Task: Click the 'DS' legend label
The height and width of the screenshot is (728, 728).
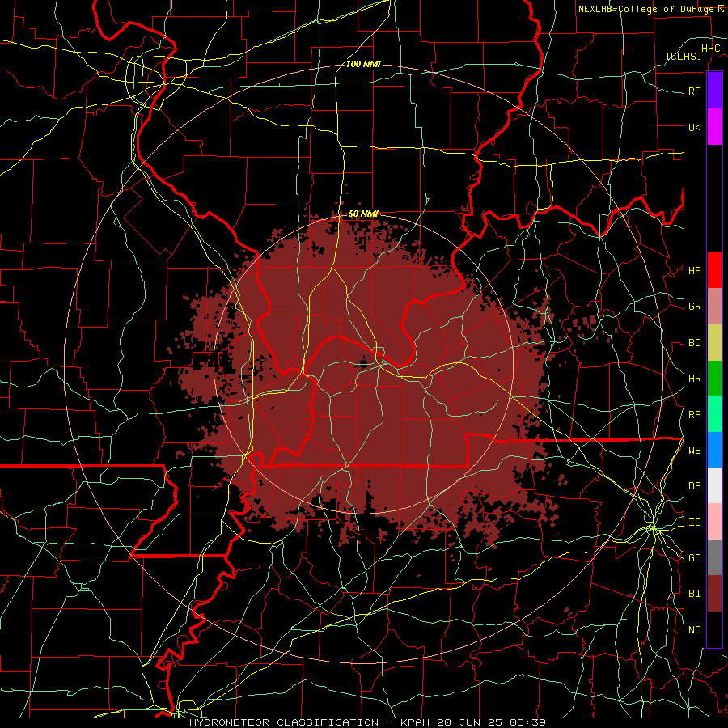Action: pos(695,485)
